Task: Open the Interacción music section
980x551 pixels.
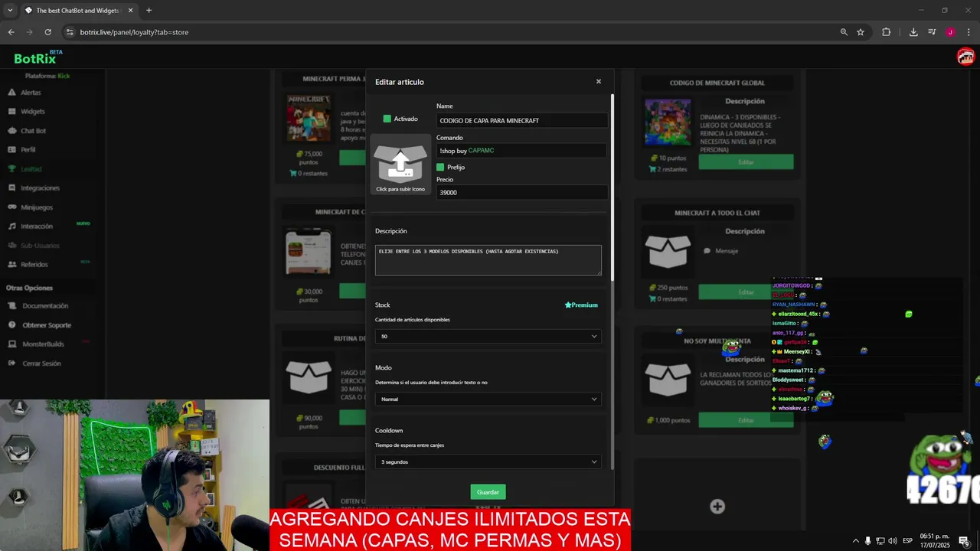Action: [37, 227]
